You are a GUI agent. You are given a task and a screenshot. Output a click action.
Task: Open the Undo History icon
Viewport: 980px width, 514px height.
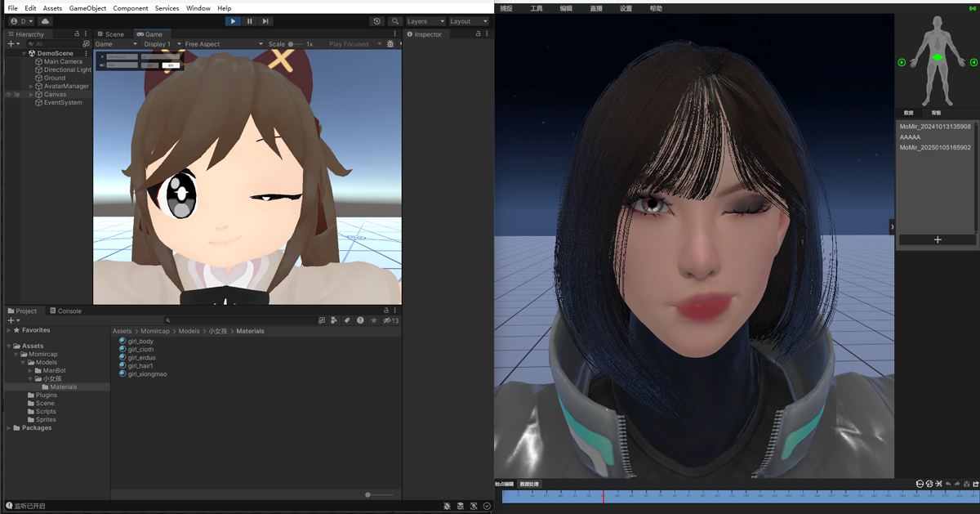pyautogui.click(x=376, y=21)
